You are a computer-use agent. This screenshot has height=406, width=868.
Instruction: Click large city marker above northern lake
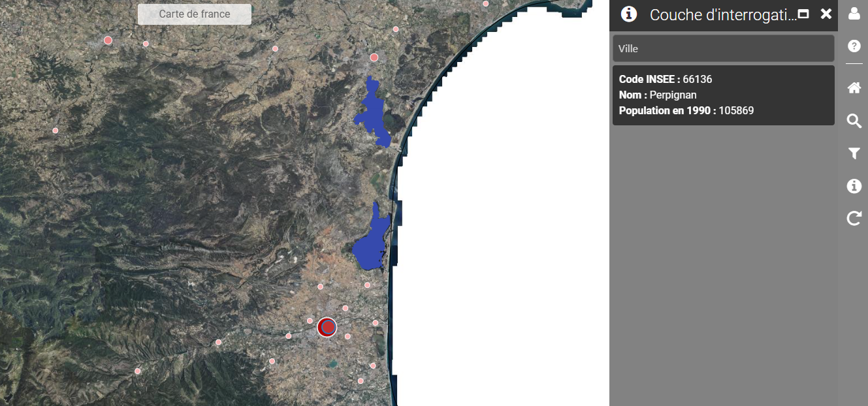(374, 57)
